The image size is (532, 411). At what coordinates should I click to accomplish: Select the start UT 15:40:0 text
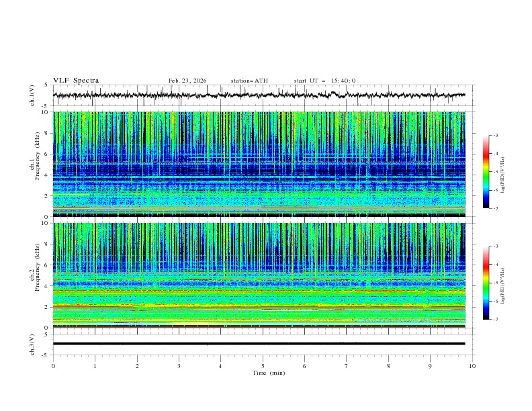(x=324, y=81)
